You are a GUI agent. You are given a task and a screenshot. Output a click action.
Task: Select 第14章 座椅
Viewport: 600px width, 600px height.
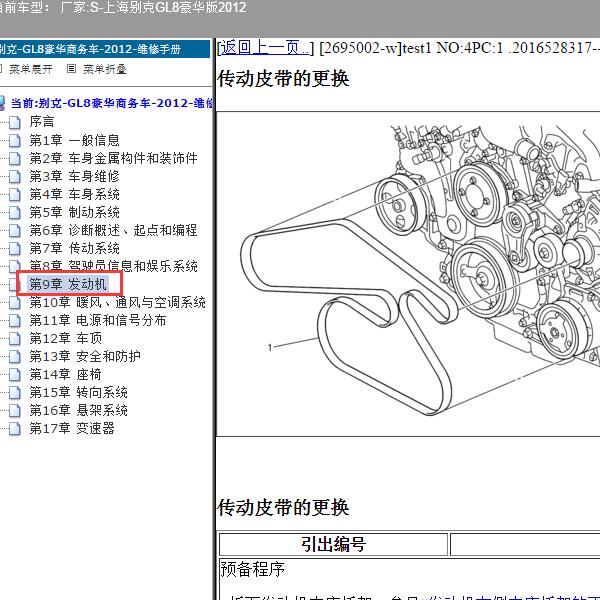tap(65, 374)
